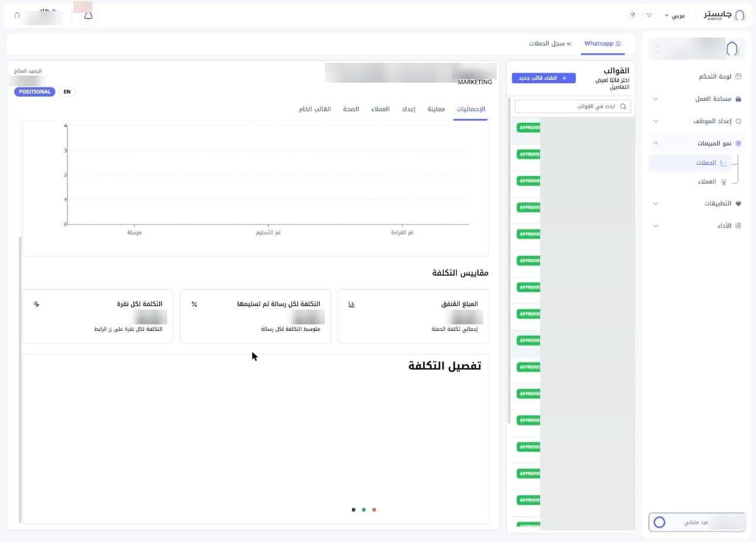Screen dimensions: 756x542
Task: Select the الإحصائيات tab
Action: pos(471,109)
